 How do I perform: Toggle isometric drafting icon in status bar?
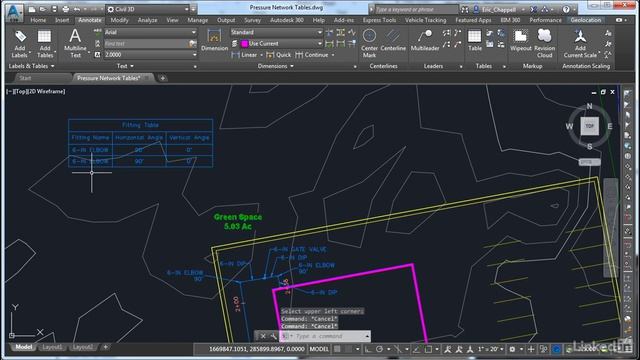point(397,349)
